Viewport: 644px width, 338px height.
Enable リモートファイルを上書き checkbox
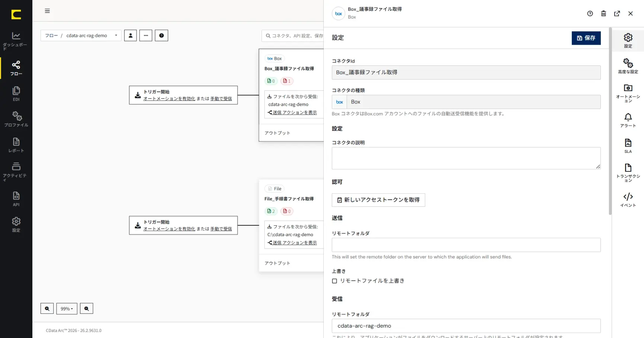pyautogui.click(x=334, y=281)
